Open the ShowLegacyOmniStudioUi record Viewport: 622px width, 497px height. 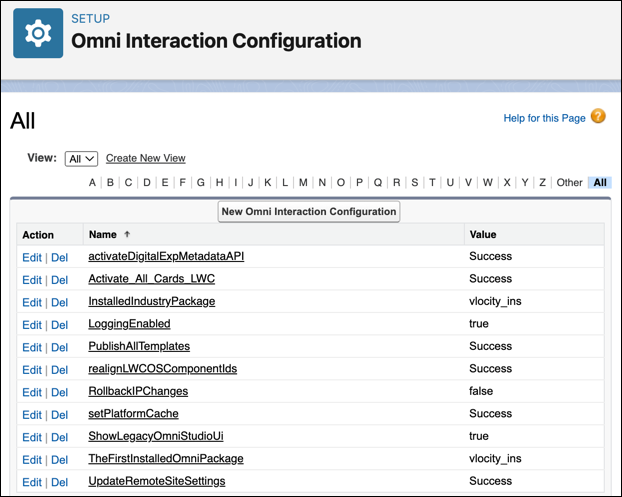click(x=157, y=436)
